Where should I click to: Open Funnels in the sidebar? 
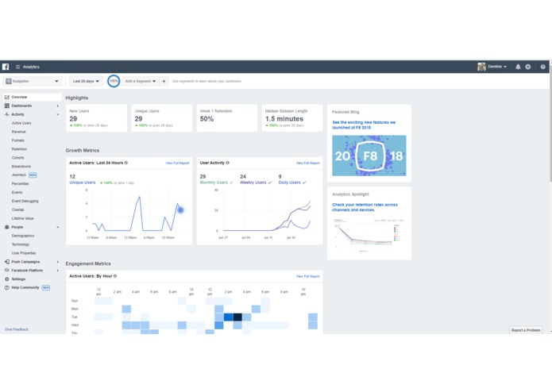pos(18,140)
